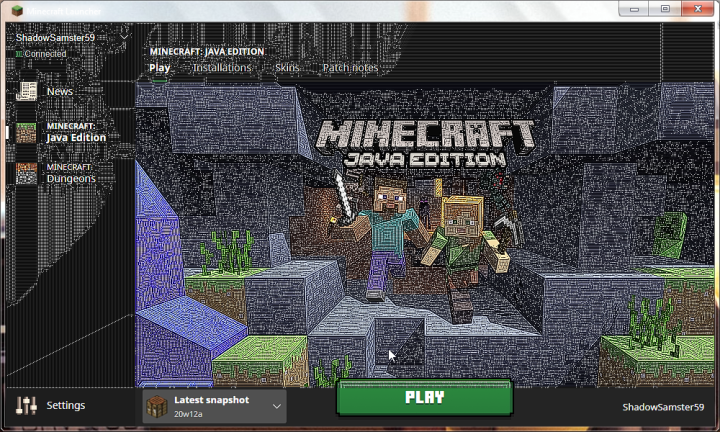720x432 pixels.
Task: Select the Java Edition grass block icon
Action: tap(26, 133)
